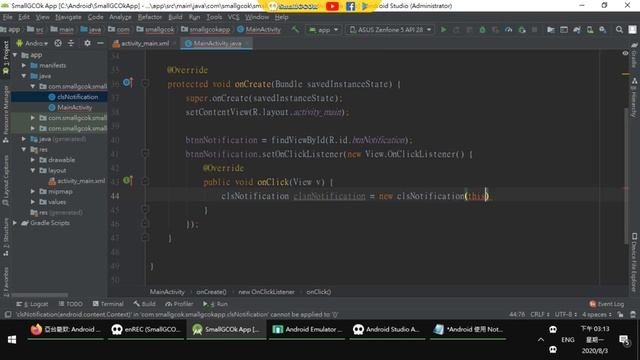Toggle fold marker at onClick method
The image size is (640, 360).
coord(145,181)
